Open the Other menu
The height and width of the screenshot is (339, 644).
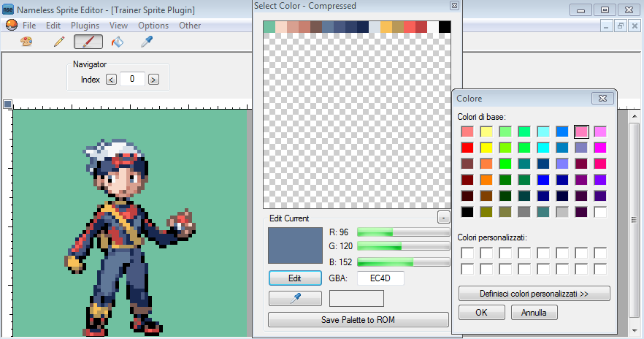pyautogui.click(x=190, y=26)
